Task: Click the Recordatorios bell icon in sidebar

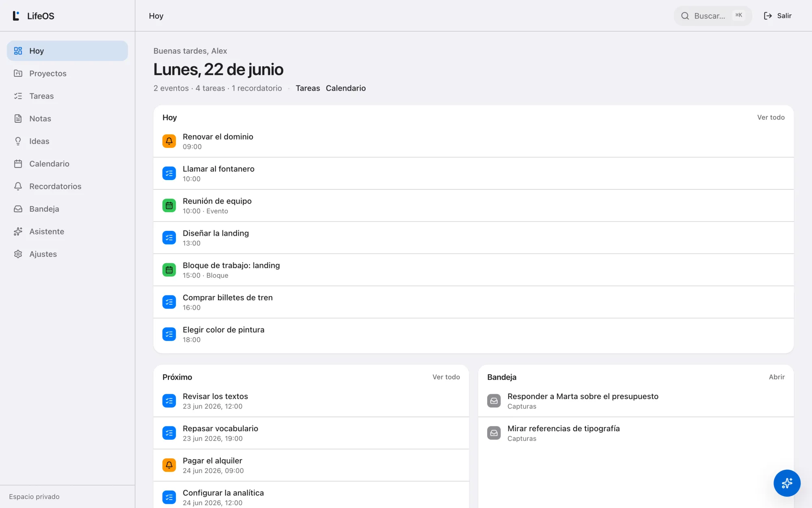Action: click(x=18, y=186)
